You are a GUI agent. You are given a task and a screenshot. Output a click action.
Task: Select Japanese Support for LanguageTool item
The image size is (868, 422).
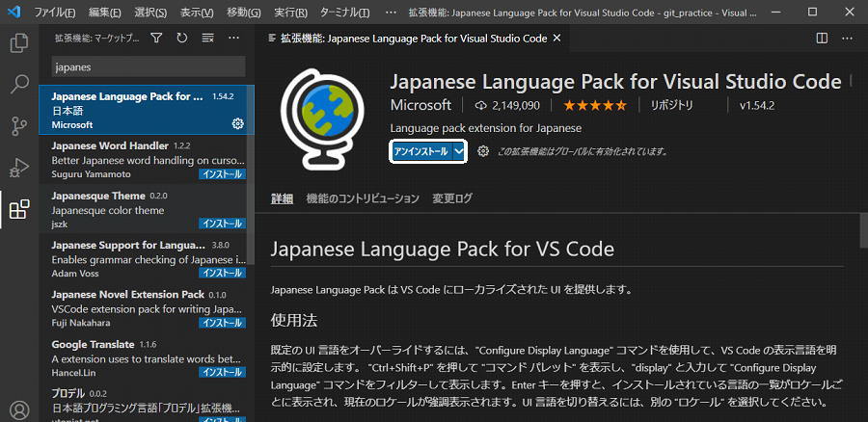143,258
